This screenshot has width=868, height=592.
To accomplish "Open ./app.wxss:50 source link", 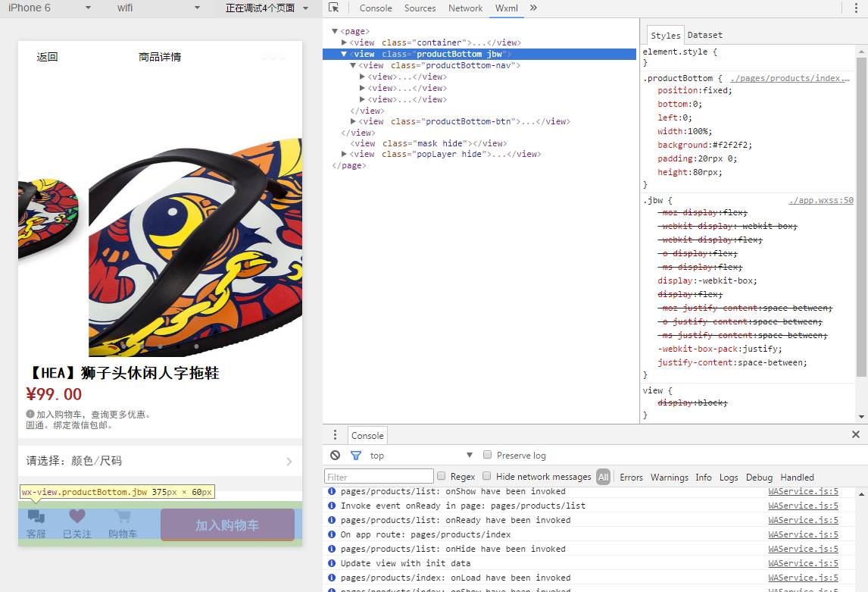I will 821,200.
